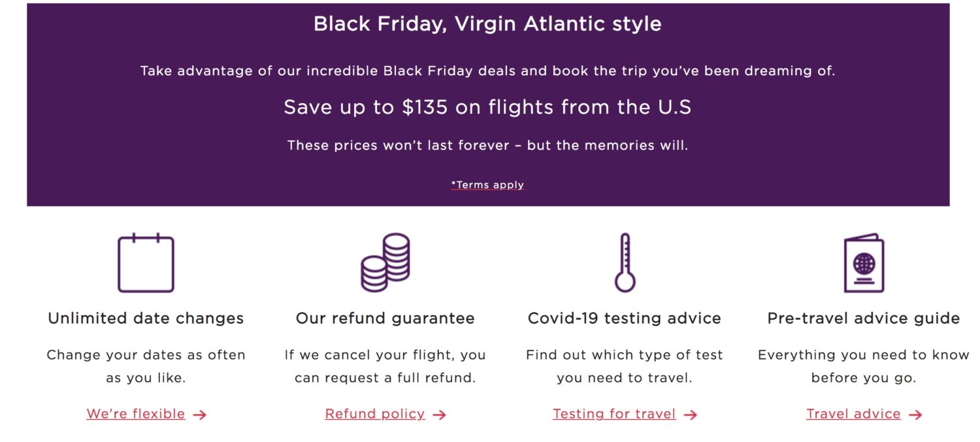Follow the Testing for travel link

pyautogui.click(x=614, y=413)
